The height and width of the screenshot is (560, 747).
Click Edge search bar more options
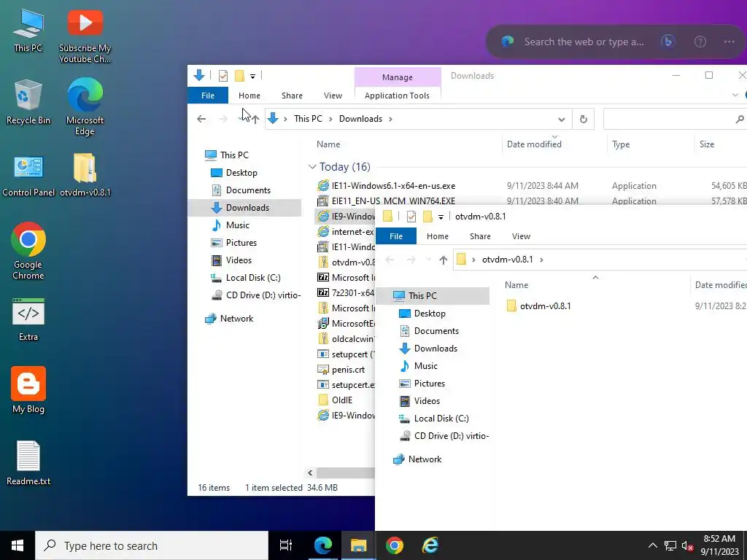tap(729, 42)
